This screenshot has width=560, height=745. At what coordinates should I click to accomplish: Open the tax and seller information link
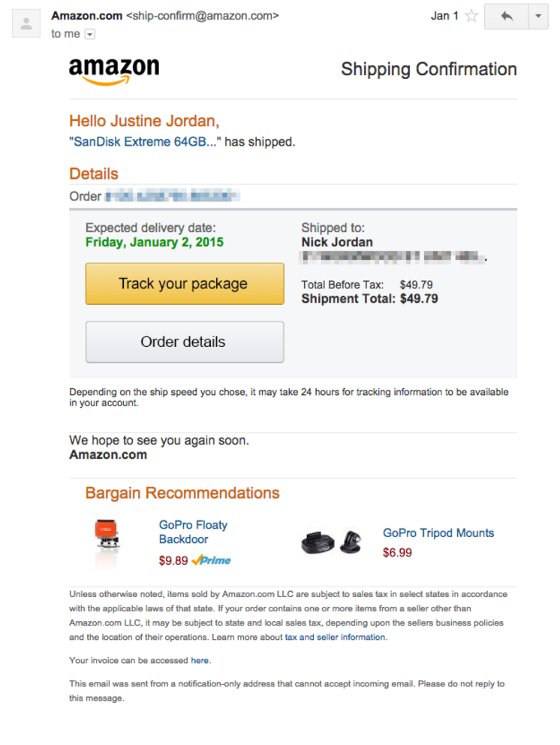pyautogui.click(x=335, y=637)
